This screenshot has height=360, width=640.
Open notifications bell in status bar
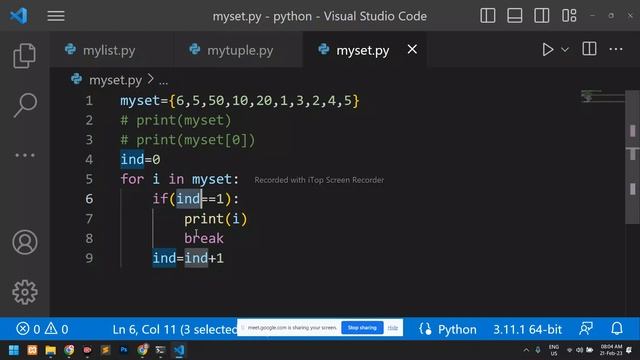(x=617, y=329)
